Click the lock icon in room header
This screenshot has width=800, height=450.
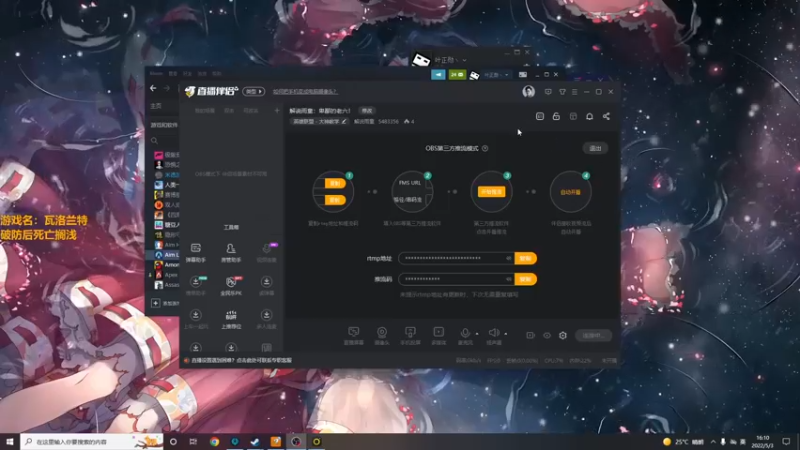pos(556,116)
